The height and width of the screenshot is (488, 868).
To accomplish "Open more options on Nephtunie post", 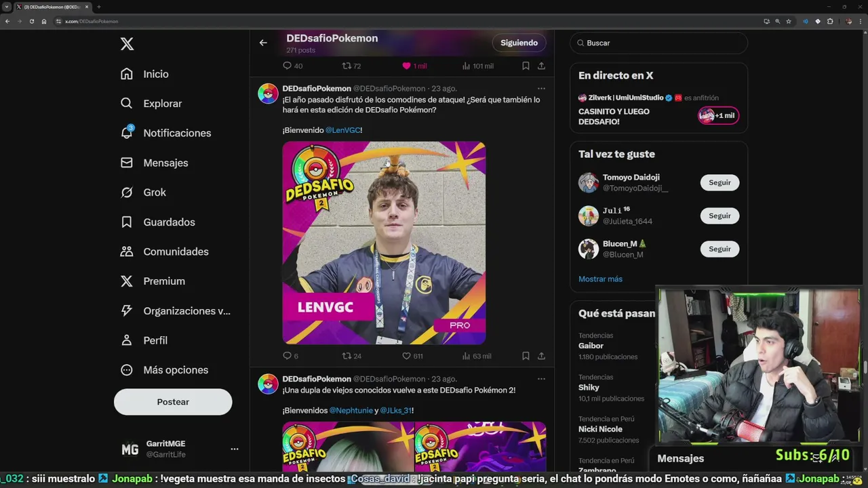I will [541, 379].
